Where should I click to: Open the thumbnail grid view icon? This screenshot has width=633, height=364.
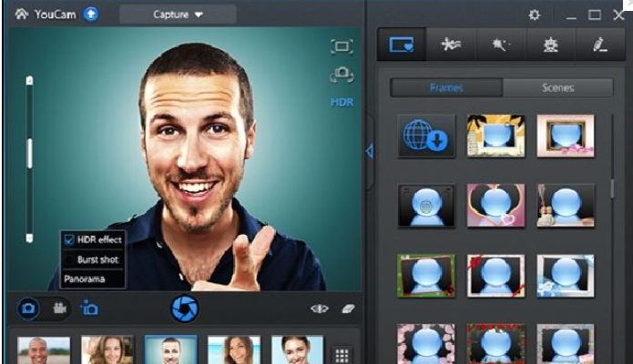tap(342, 354)
